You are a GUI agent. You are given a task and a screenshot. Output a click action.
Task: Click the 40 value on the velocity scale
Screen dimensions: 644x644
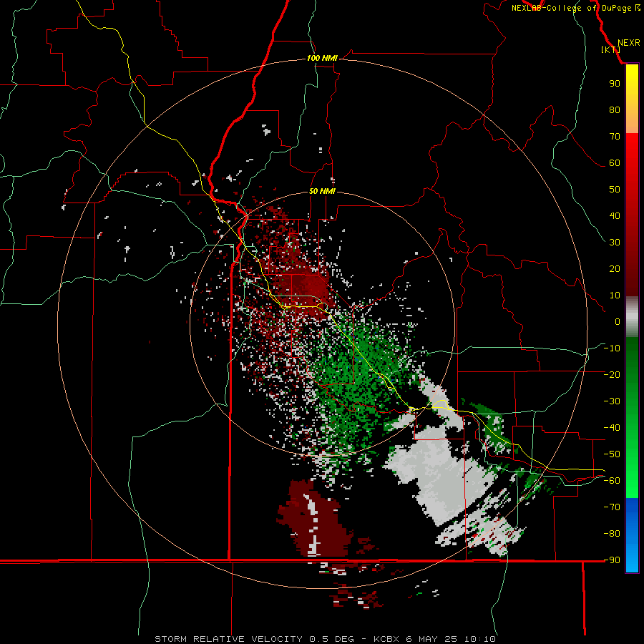[x=615, y=215]
